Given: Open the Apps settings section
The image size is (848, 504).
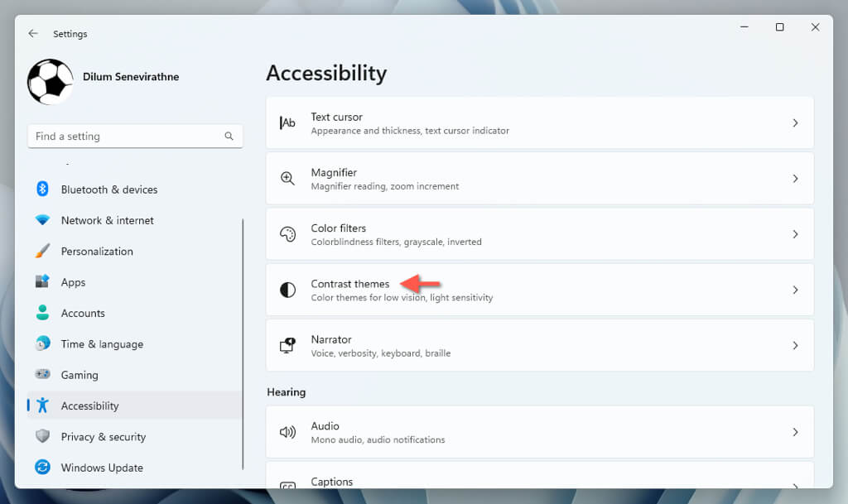Looking at the screenshot, I should coord(73,282).
